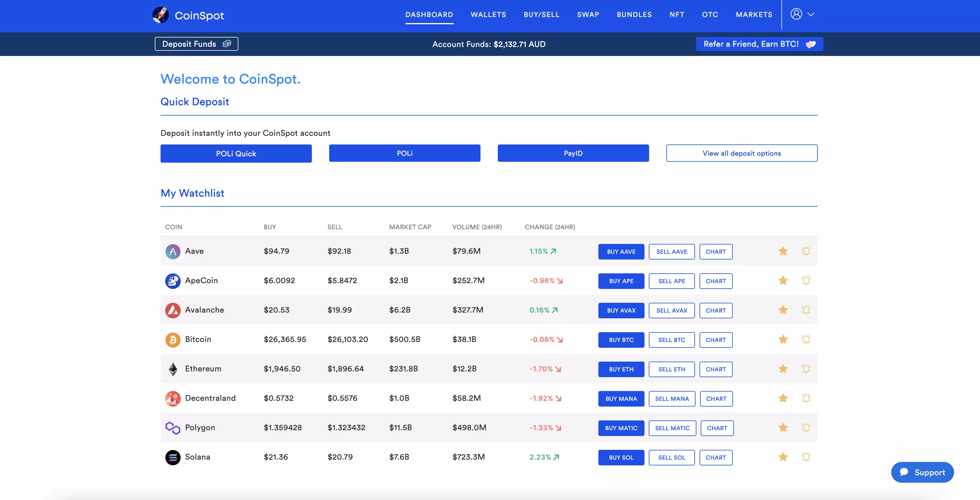980x500 pixels.
Task: Click the BUY AAVE button
Action: 621,251
